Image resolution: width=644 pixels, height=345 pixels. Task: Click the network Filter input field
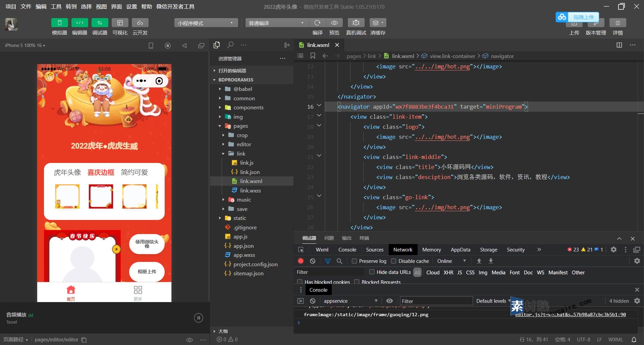coord(329,272)
